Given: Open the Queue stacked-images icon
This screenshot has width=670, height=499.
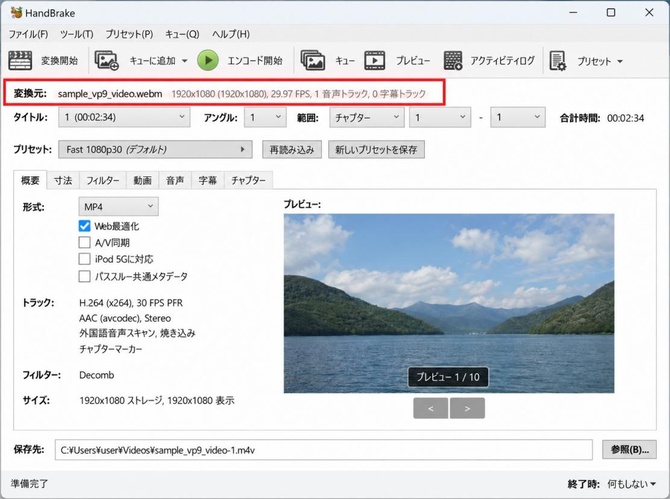Looking at the screenshot, I should (313, 60).
